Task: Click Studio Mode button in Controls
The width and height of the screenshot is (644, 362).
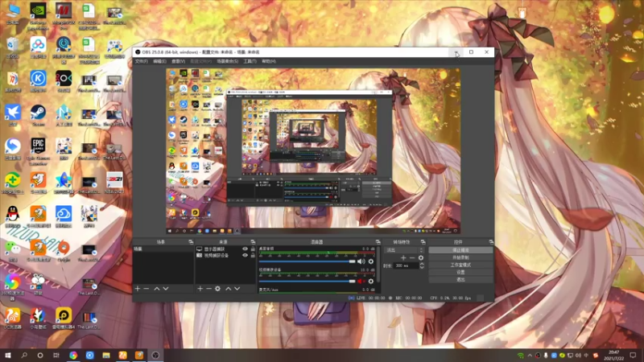Action: click(460, 265)
